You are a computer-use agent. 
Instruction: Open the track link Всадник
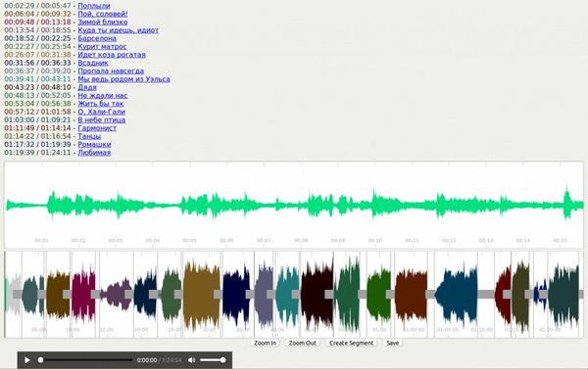(x=93, y=63)
